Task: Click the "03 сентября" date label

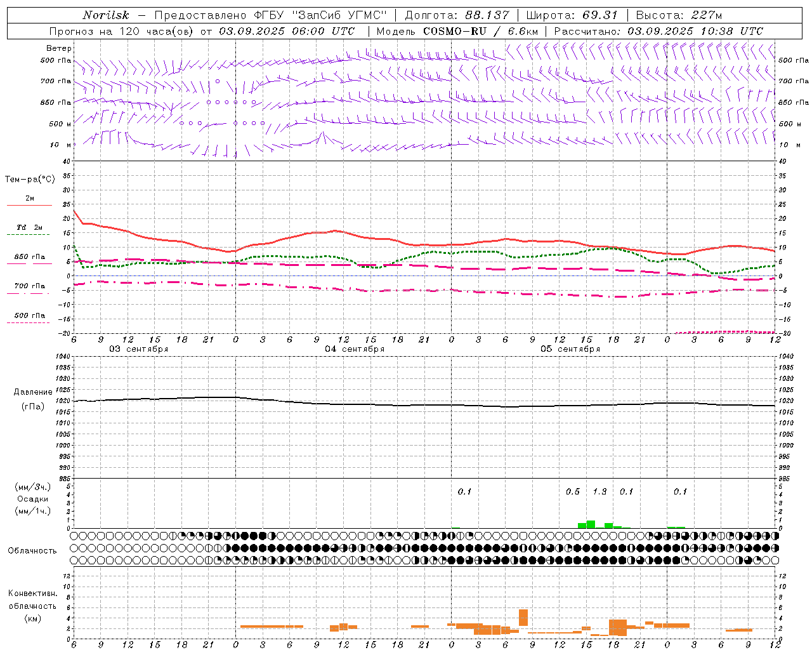Action: click(x=139, y=349)
